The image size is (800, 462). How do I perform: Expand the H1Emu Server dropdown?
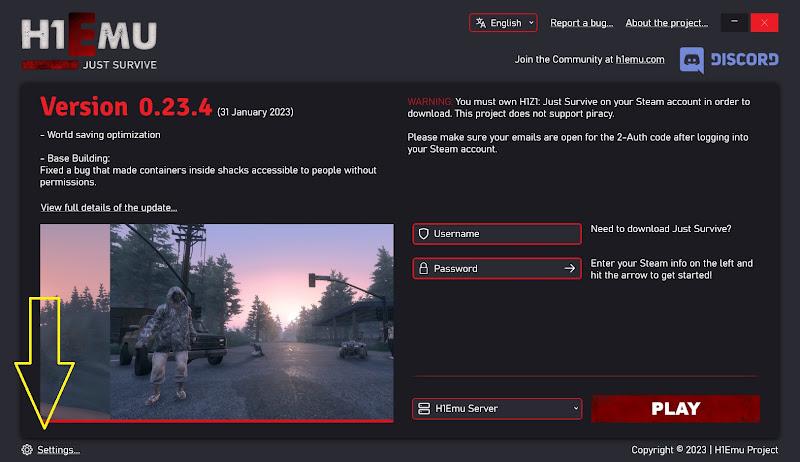point(497,408)
